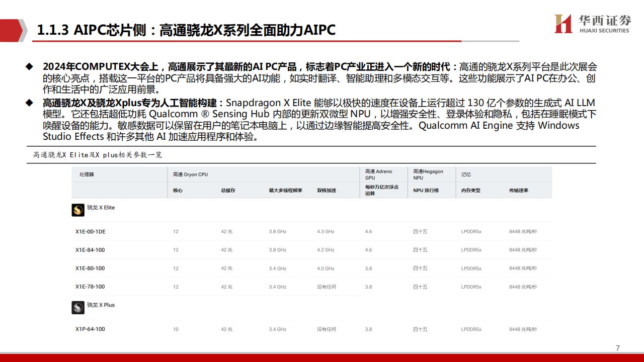Click the NPU 排行榜 sub-header

(x=426, y=191)
